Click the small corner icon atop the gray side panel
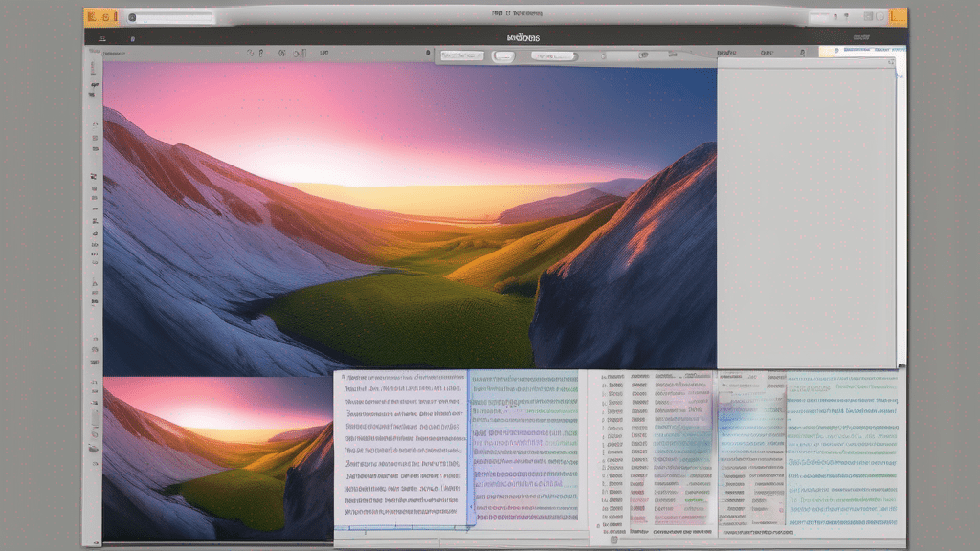The image size is (980, 551). coord(891,63)
